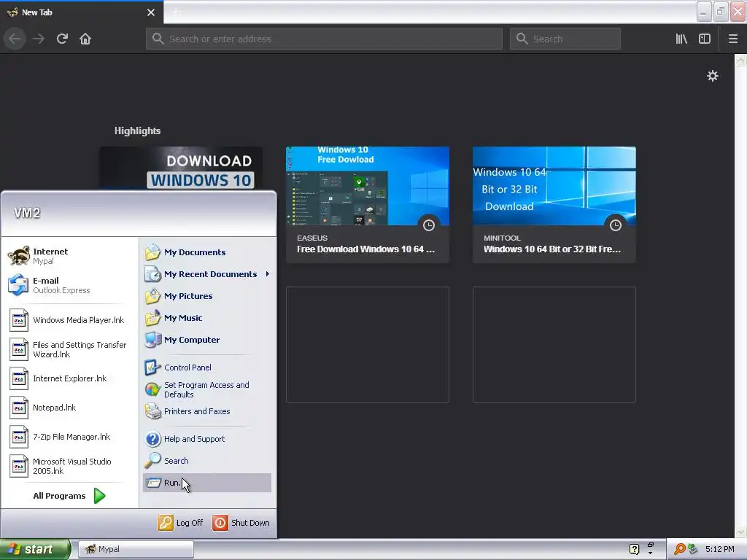Screen dimensions: 747x560
Task: Open the EaseUS Free Download Windows 10 card
Action: click(368, 205)
